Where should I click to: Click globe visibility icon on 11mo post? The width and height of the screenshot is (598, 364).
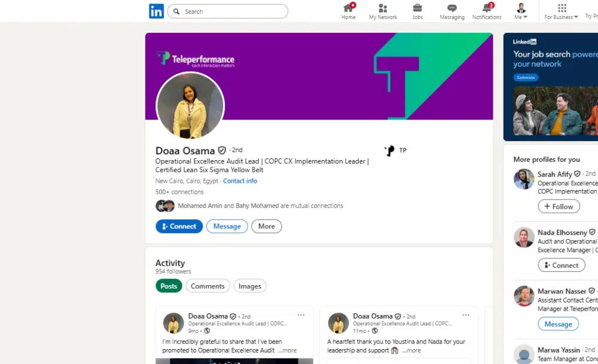coord(375,331)
